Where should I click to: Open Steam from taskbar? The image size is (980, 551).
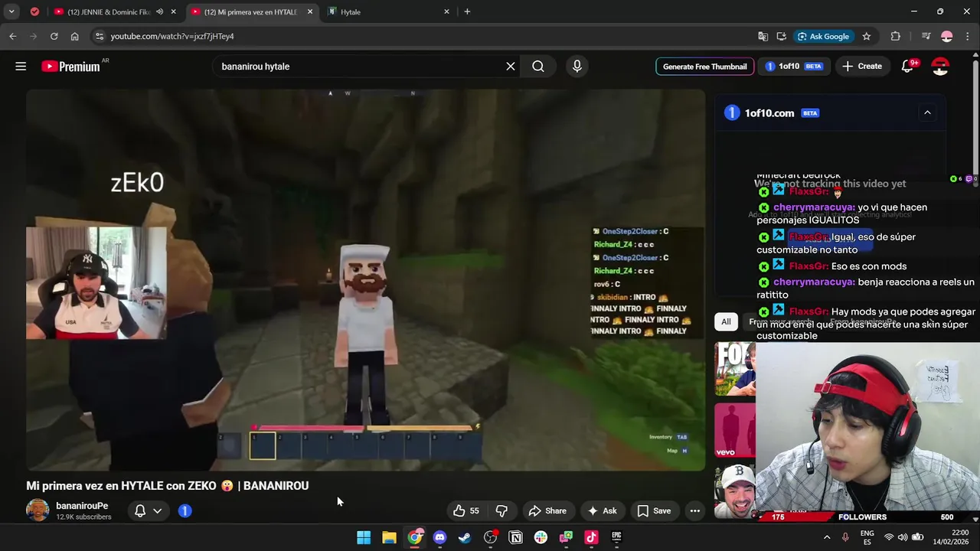coord(465,537)
